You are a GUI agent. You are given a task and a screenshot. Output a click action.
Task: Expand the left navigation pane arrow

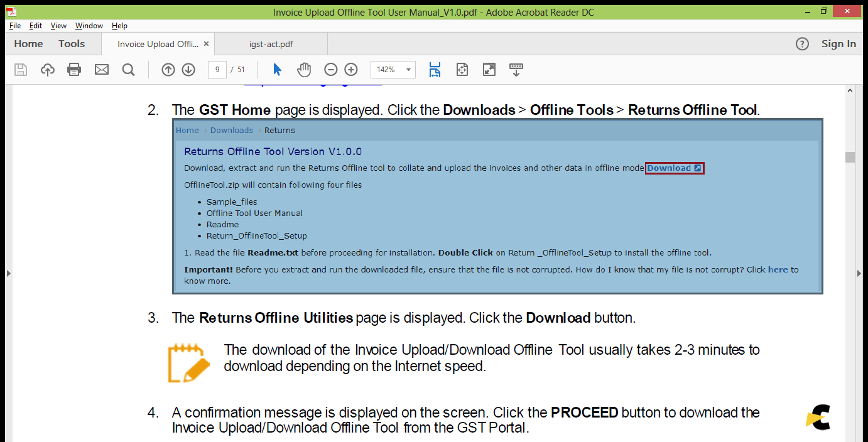pyautogui.click(x=8, y=273)
